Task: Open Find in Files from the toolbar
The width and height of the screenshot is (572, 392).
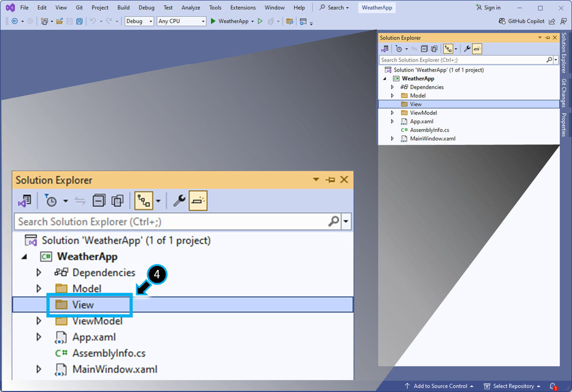Action: 290,21
